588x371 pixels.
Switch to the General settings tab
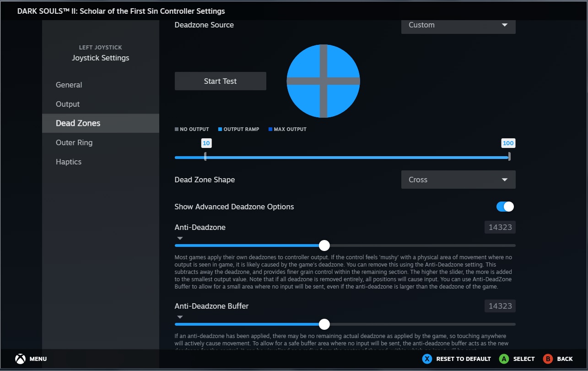point(69,85)
